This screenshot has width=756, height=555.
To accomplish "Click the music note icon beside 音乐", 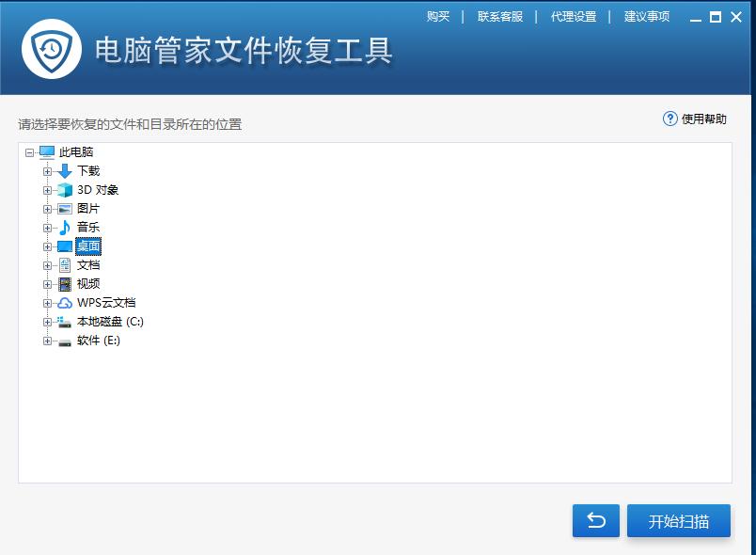I will pos(65,227).
